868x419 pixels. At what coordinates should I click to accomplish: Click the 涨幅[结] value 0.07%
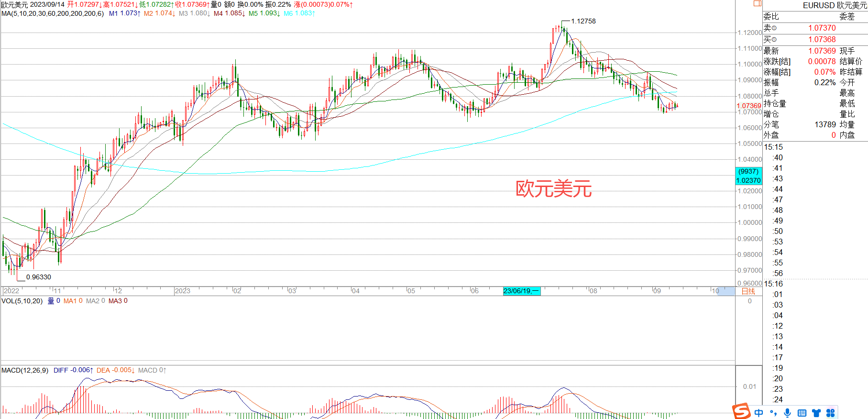tap(825, 72)
